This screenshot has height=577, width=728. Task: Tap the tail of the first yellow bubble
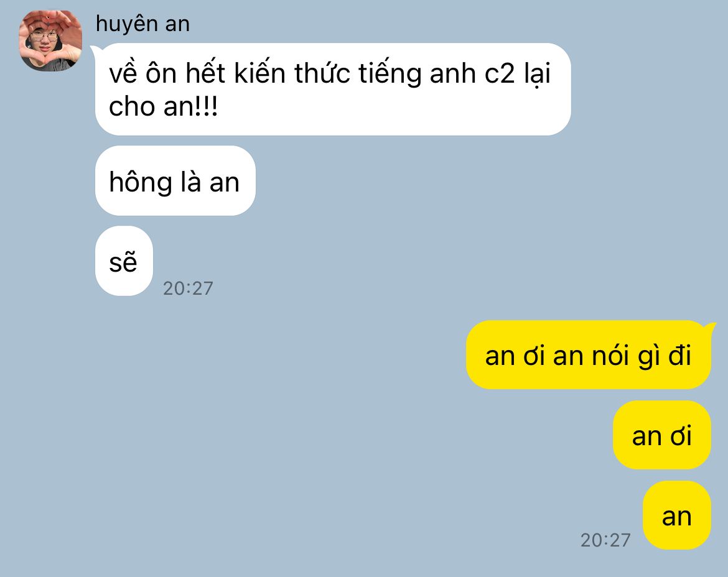click(x=712, y=326)
